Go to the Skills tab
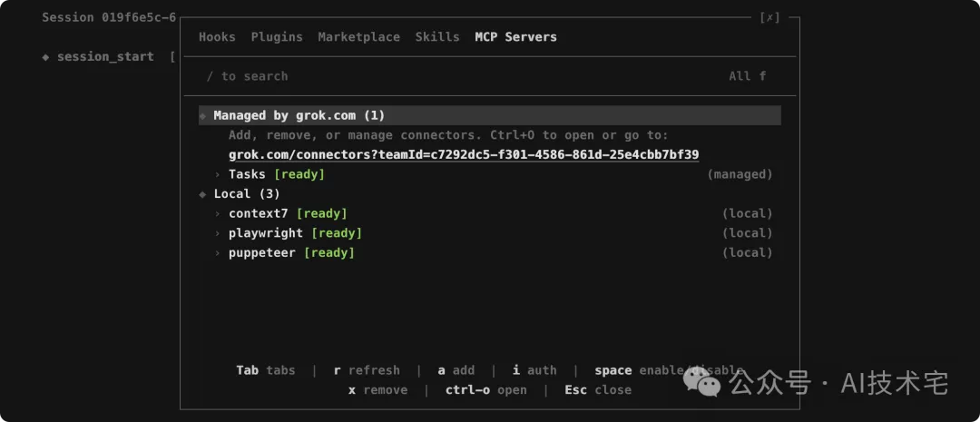This screenshot has width=980, height=422. click(436, 37)
